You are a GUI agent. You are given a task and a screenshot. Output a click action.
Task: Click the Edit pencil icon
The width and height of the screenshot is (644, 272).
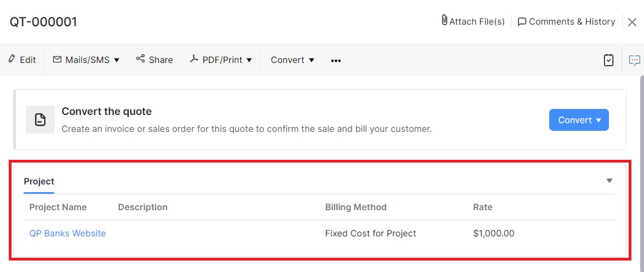[12, 59]
